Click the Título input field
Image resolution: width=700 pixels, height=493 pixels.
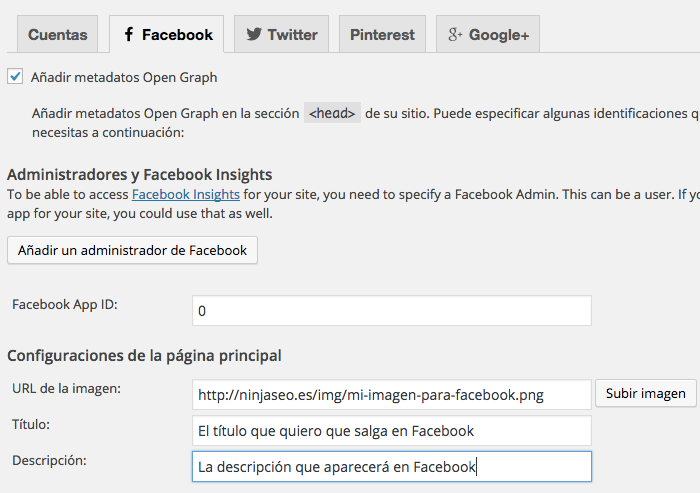click(x=391, y=431)
